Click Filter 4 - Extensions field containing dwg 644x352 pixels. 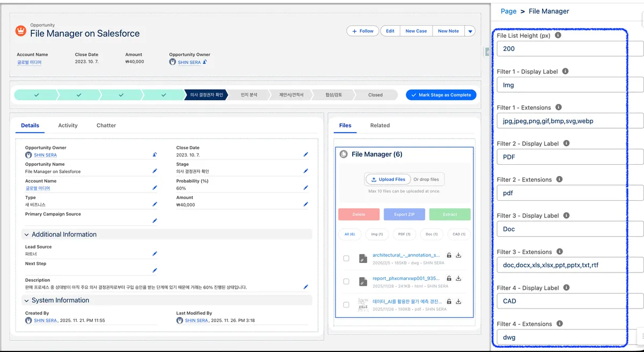tap(569, 337)
